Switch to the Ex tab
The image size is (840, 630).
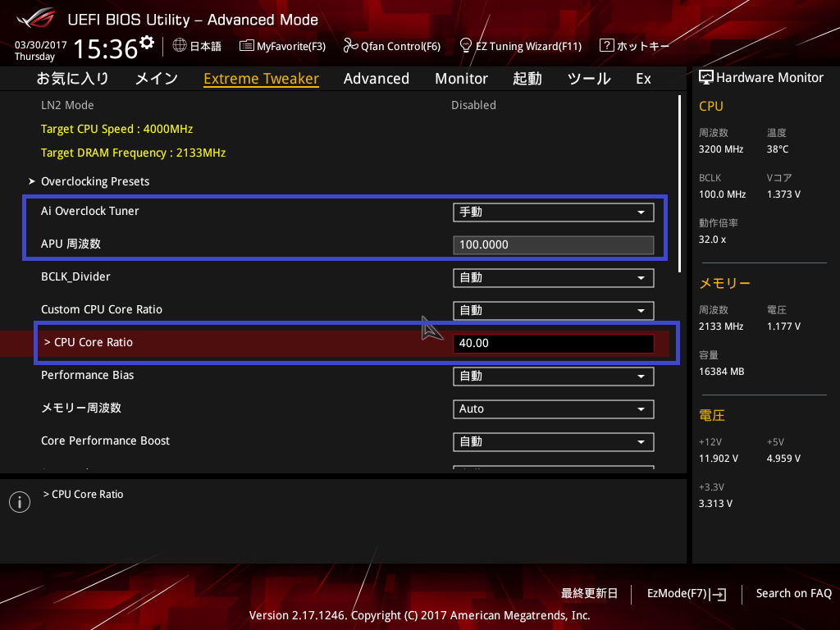pos(643,79)
